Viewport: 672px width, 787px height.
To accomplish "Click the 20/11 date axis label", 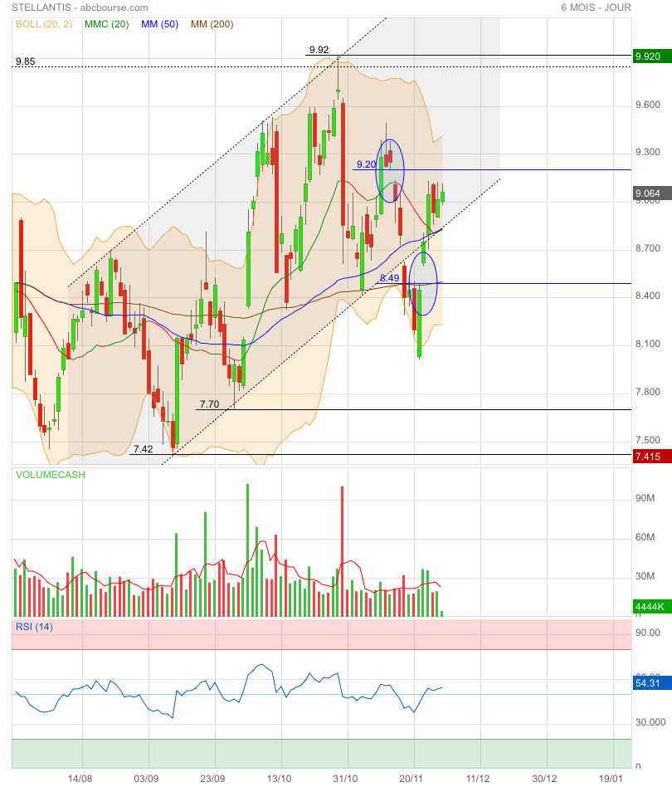I will 411,779.
